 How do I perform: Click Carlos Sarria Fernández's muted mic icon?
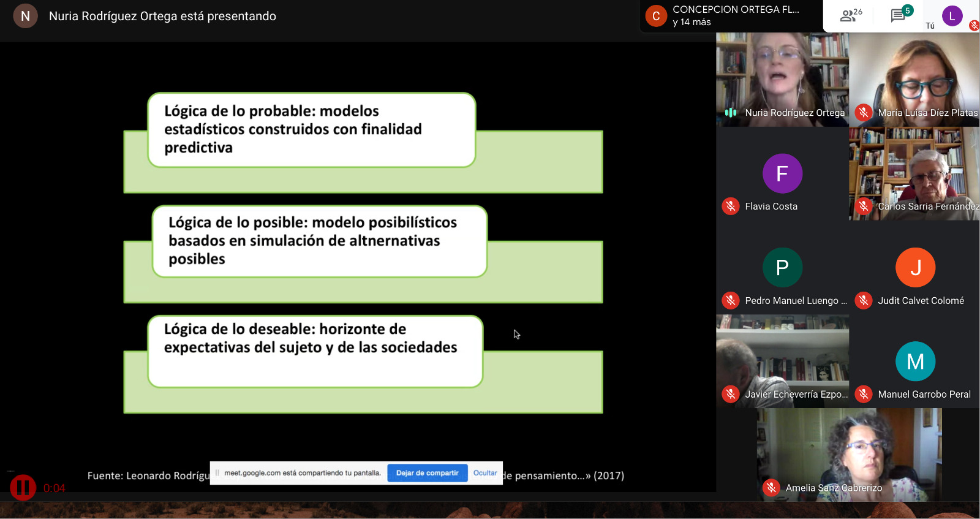864,206
